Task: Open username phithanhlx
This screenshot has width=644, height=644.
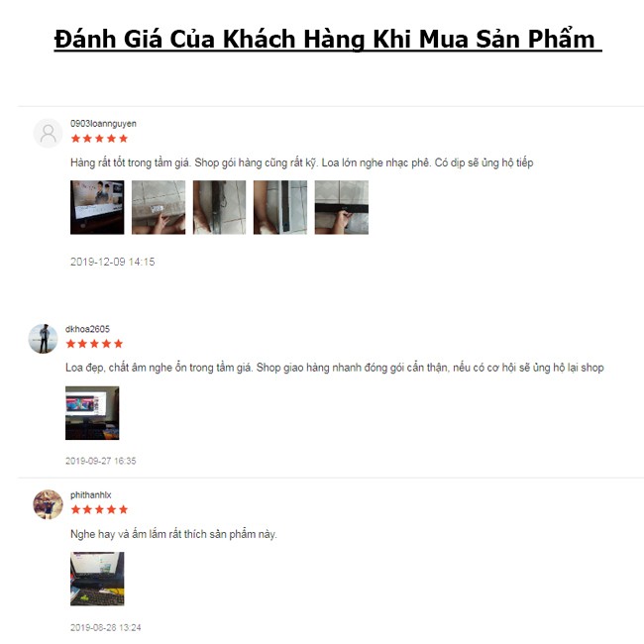Action: (91, 495)
